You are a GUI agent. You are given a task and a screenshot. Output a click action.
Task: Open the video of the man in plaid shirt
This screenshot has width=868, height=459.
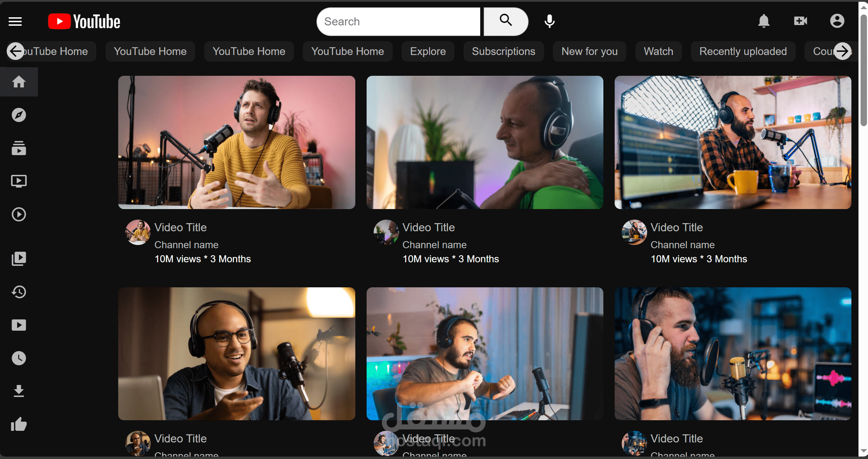tap(733, 142)
